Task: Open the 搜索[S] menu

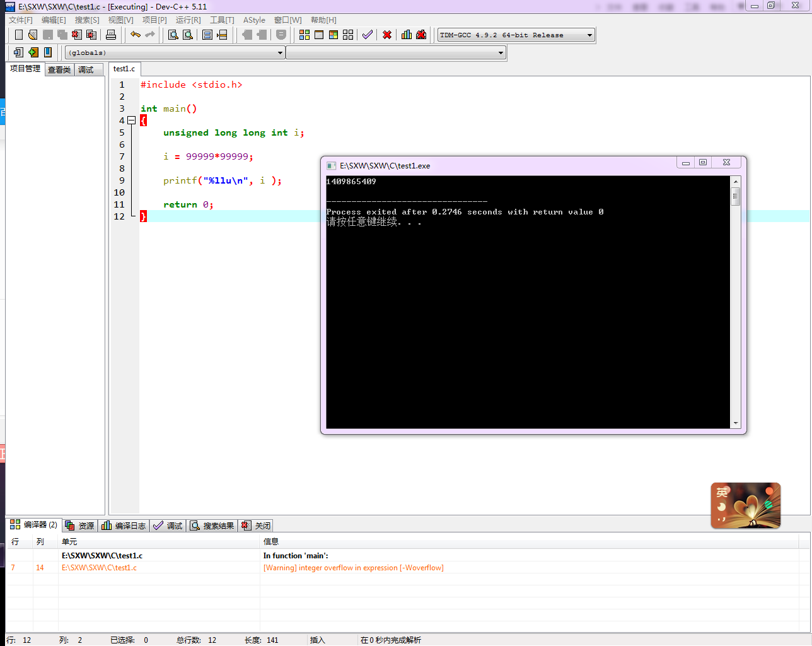Action: click(87, 20)
